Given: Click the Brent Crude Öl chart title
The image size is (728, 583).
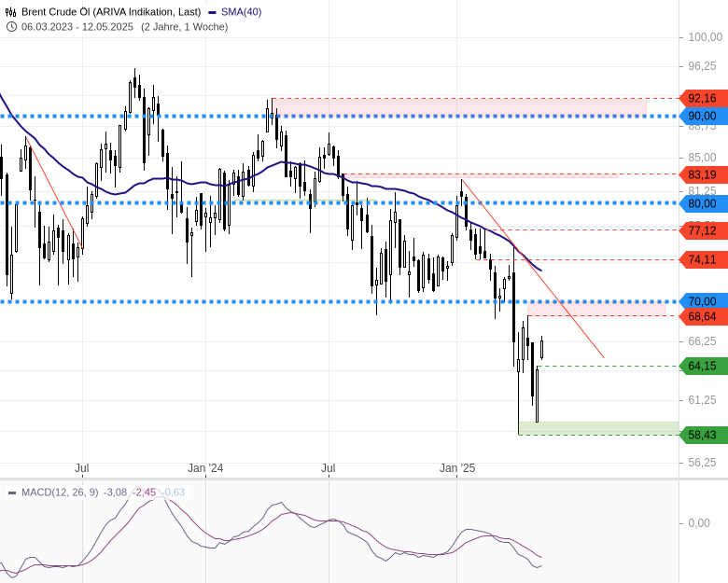Looking at the screenshot, I should (111, 12).
